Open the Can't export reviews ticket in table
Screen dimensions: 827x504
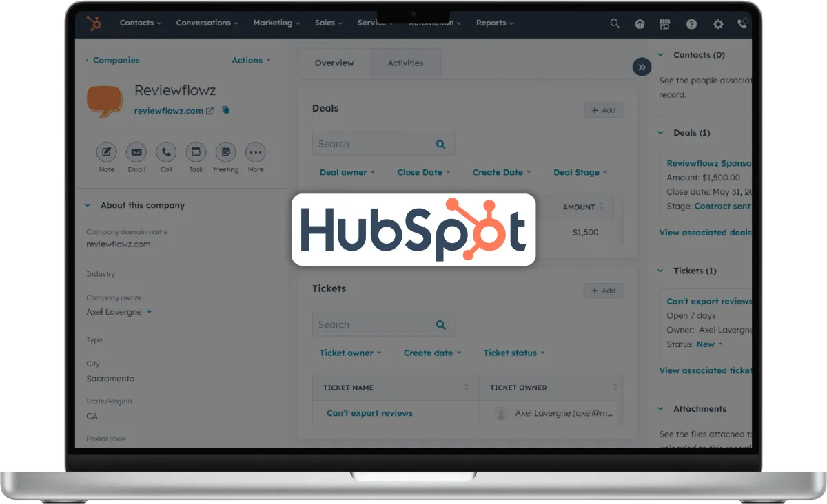coord(369,414)
